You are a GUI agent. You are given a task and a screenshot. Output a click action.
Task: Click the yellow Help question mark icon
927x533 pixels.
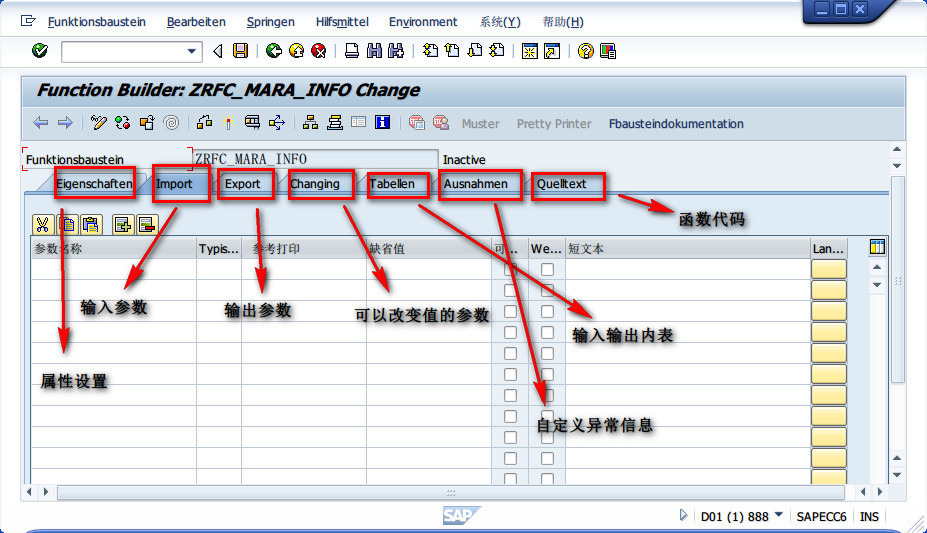pyautogui.click(x=585, y=51)
